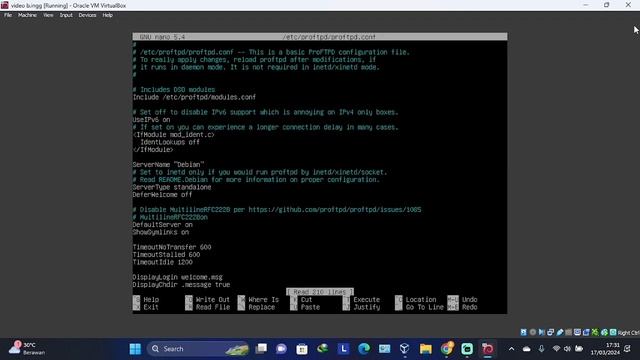Viewport: 640px width, 360px height.
Task: Click the mouse integration status icon
Action: (x=604, y=332)
